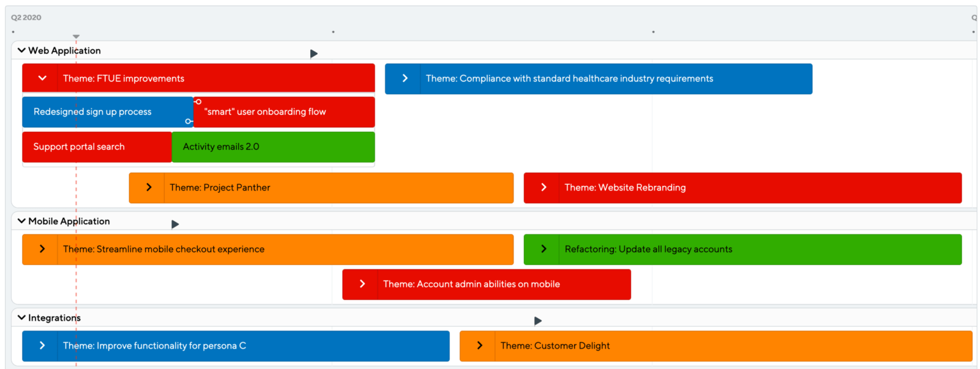Image resolution: width=980 pixels, height=369 pixels.
Task: Collapse the Integrations section
Action: [x=21, y=317]
